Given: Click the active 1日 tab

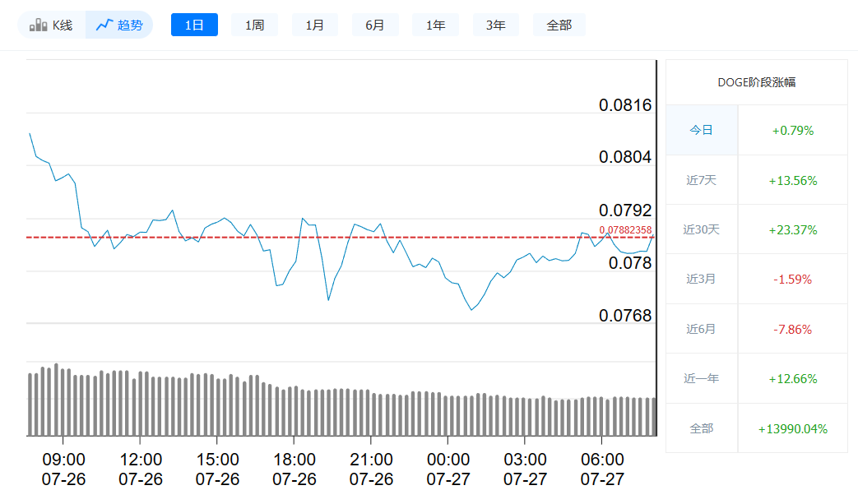Looking at the screenshot, I should pos(194,24).
